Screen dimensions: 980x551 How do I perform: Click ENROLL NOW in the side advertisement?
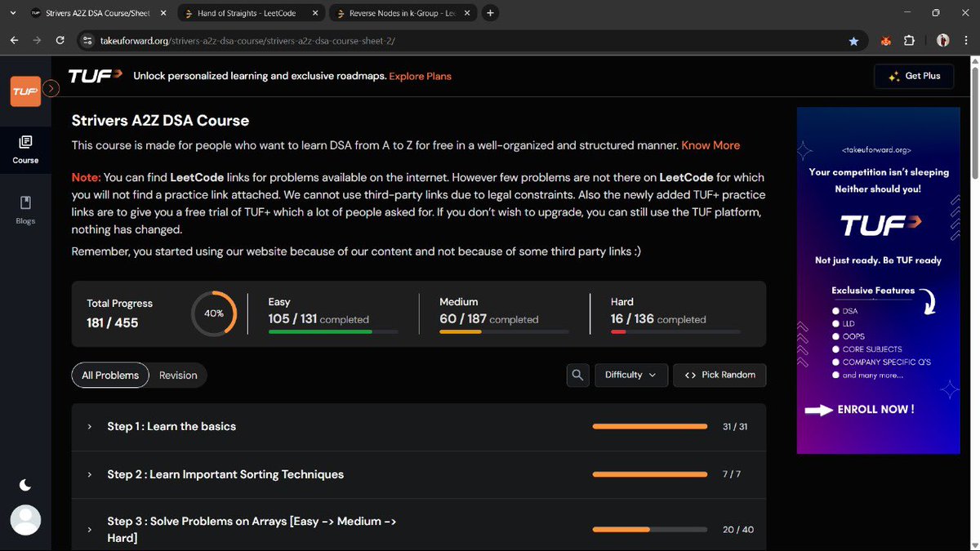tap(875, 409)
